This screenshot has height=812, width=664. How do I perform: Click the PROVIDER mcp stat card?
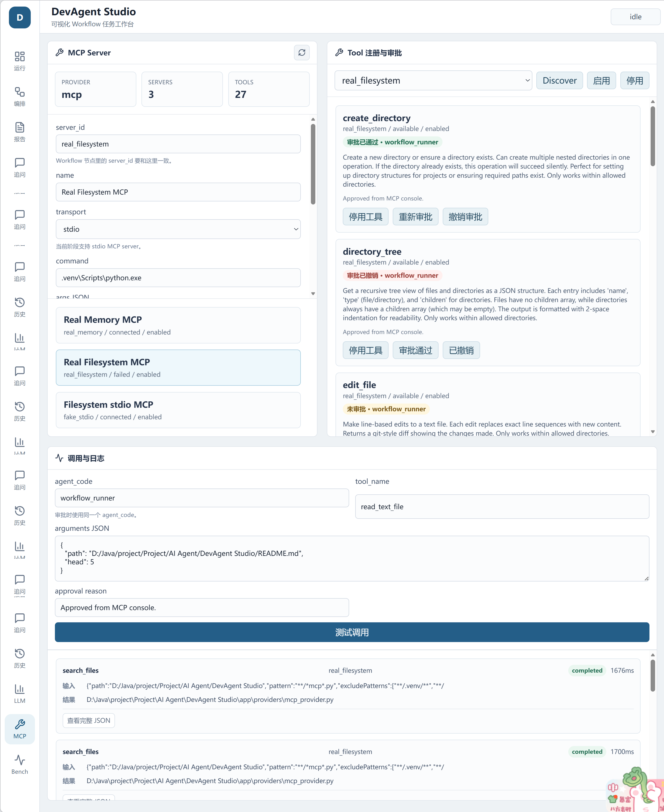[96, 89]
